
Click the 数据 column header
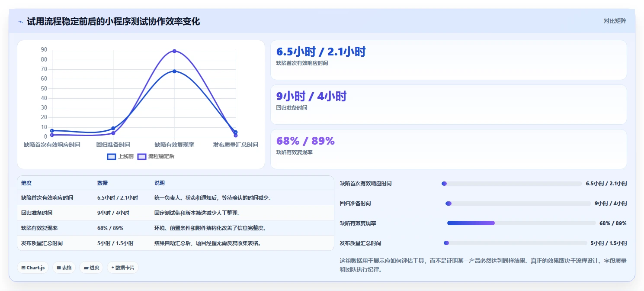(103, 183)
